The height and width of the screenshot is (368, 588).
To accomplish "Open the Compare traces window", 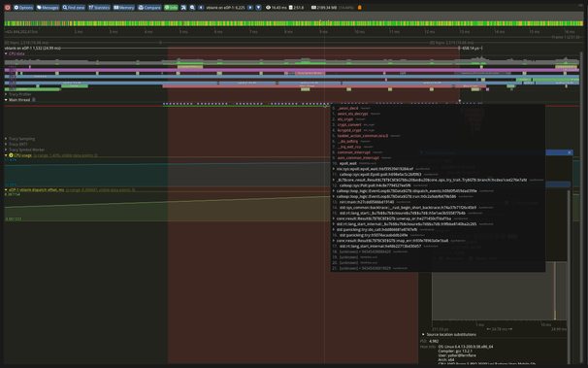I will [x=149, y=8].
